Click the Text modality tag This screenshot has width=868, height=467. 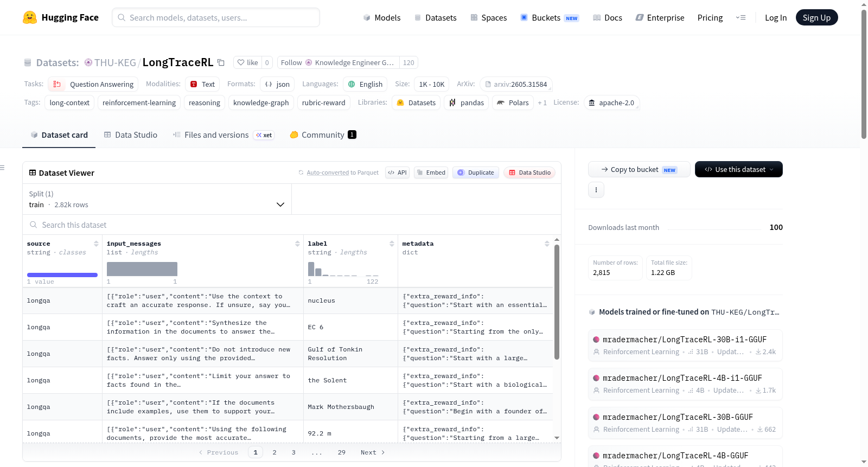[202, 84]
